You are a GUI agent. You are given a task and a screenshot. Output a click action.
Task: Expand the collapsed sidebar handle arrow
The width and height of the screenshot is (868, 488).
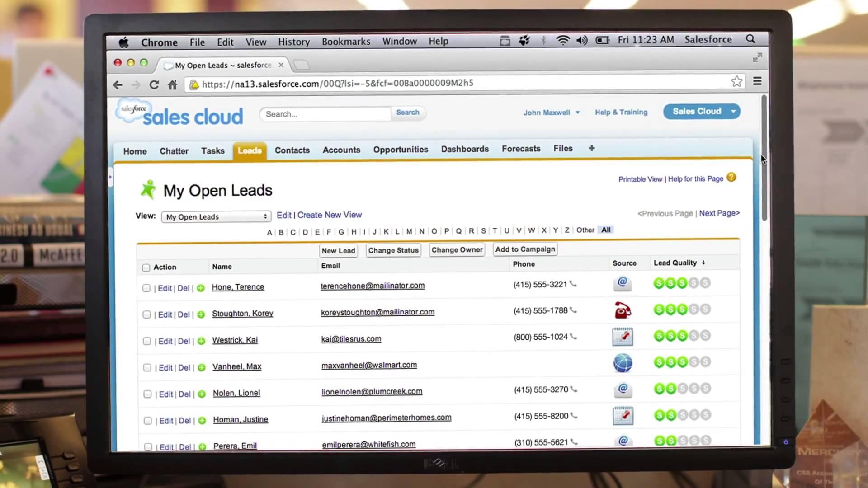(x=110, y=177)
